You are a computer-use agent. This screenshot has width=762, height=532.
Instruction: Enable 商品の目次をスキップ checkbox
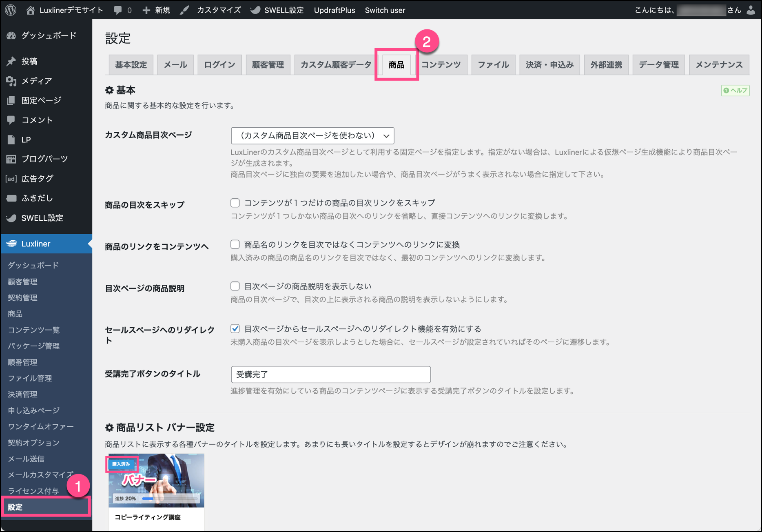point(235,203)
